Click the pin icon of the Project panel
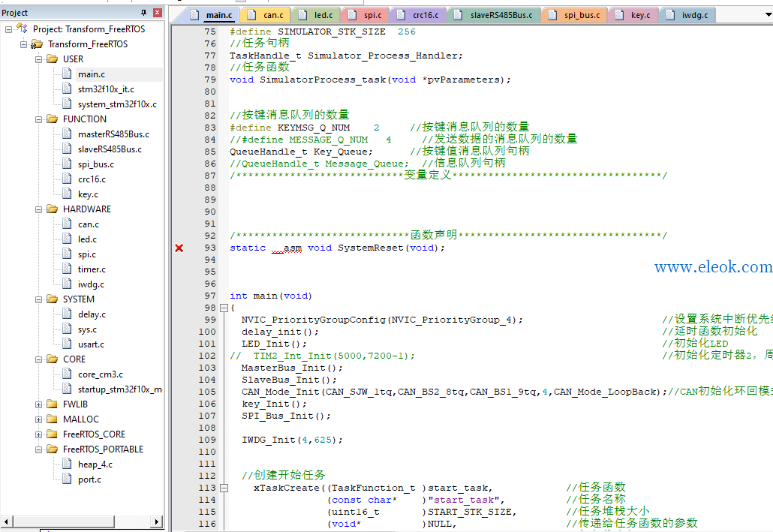Screen dimensions: 773x532 143,12
